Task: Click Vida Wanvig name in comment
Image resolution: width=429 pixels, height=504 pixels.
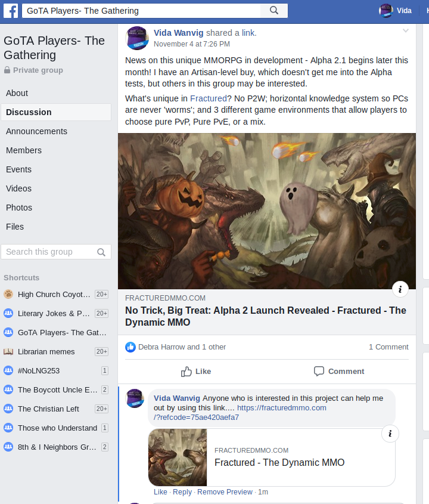Action: tap(177, 398)
